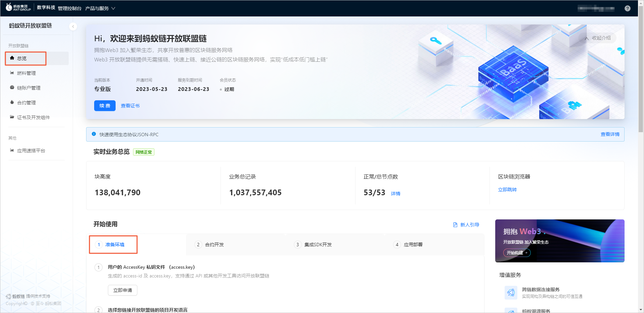This screenshot has height=313, width=644.
Task: Open 燃料管理 menu item
Action: (x=37, y=73)
